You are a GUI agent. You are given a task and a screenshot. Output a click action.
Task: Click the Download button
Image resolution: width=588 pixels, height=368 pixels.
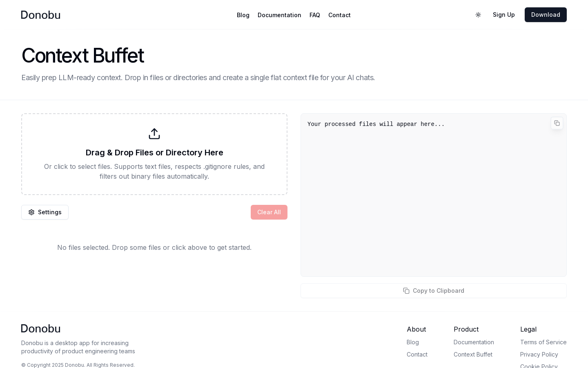click(546, 15)
